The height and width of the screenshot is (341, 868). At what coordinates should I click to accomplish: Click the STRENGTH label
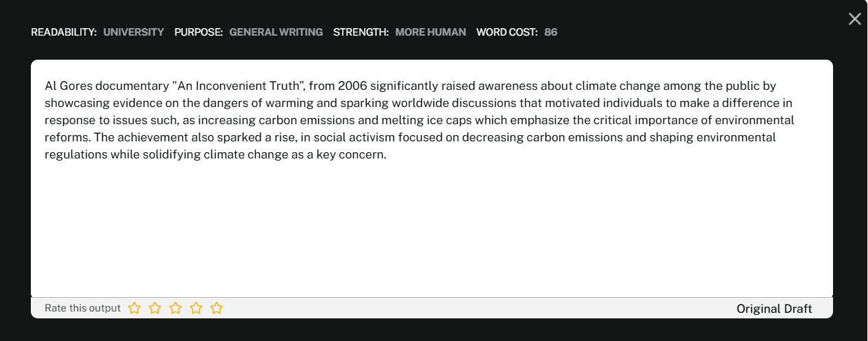[361, 32]
